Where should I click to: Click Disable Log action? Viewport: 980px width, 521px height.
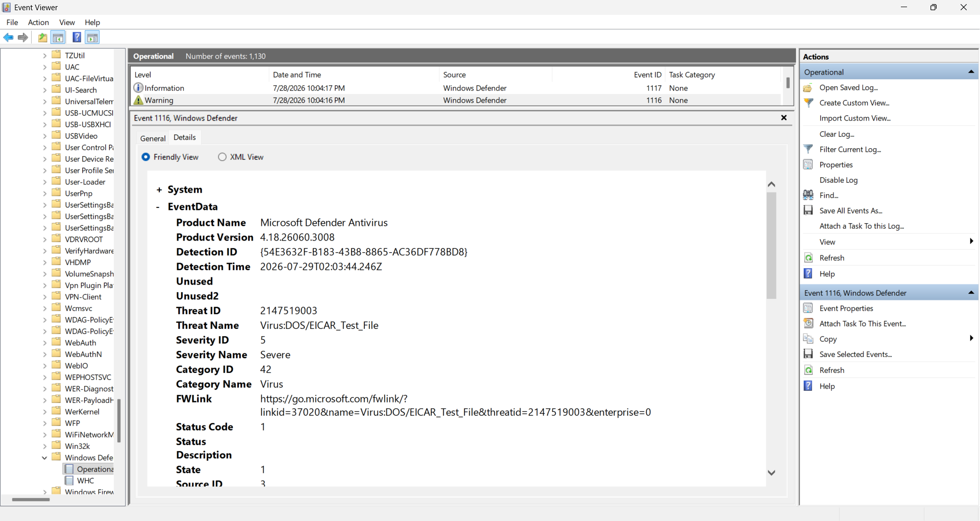(839, 180)
